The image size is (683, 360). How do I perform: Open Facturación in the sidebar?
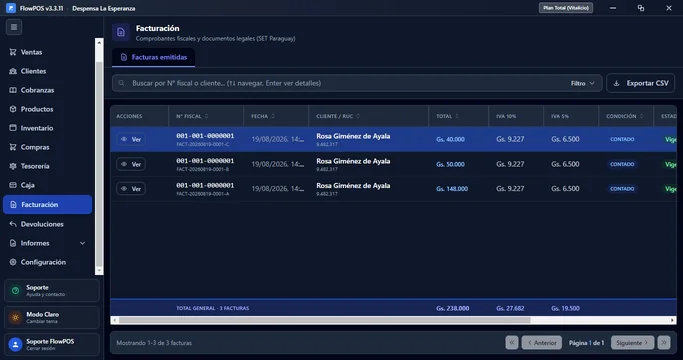47,204
